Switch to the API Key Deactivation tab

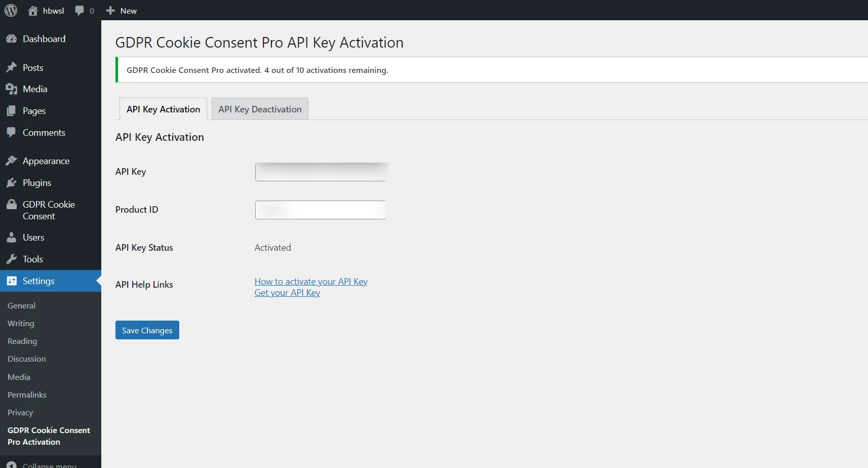coord(260,109)
